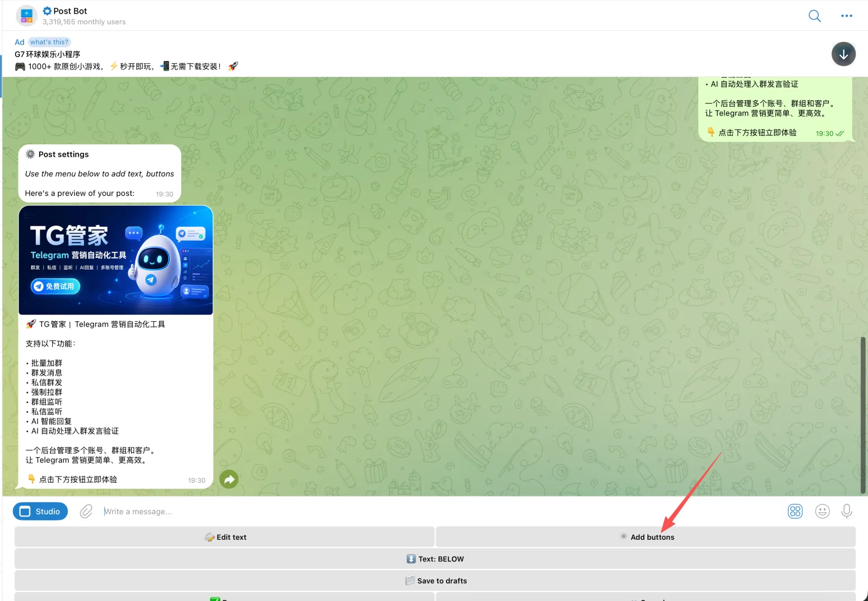Click the paperclip attach file icon

86,512
